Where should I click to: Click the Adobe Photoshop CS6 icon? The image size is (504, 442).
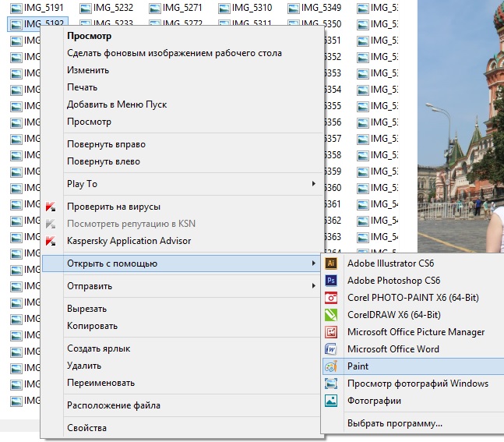click(331, 281)
